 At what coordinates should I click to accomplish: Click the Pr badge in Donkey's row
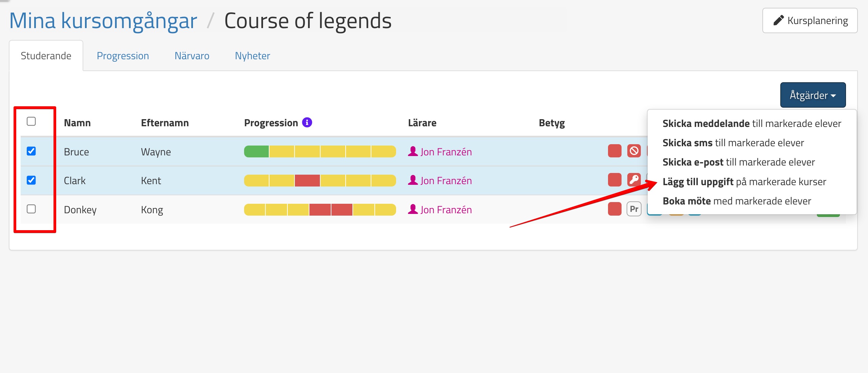point(634,209)
